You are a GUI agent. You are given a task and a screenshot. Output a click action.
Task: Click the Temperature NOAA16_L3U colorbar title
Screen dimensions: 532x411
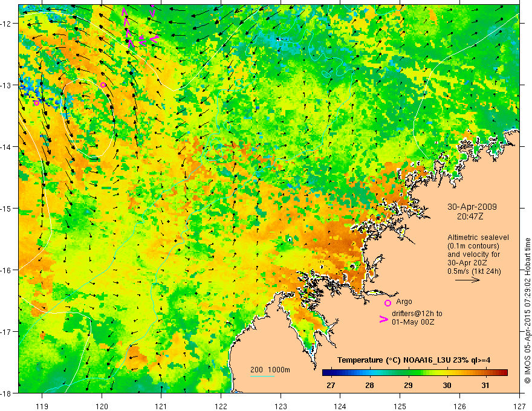tap(414, 360)
